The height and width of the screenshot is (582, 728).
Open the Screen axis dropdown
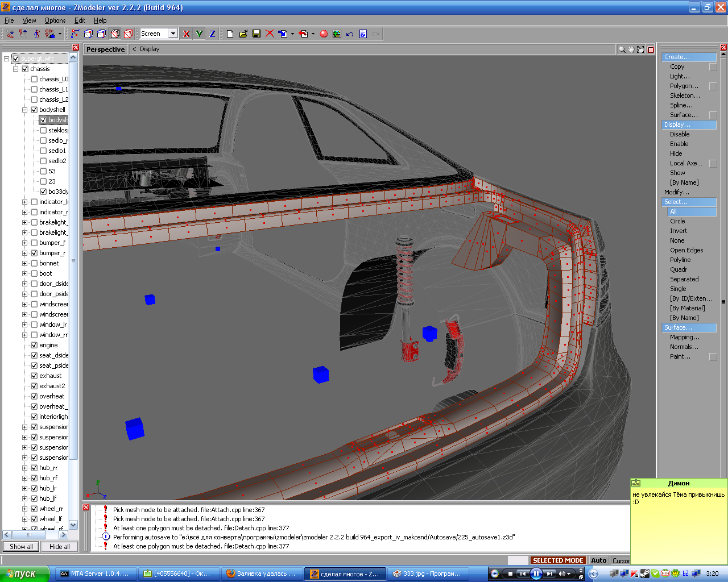tap(173, 34)
